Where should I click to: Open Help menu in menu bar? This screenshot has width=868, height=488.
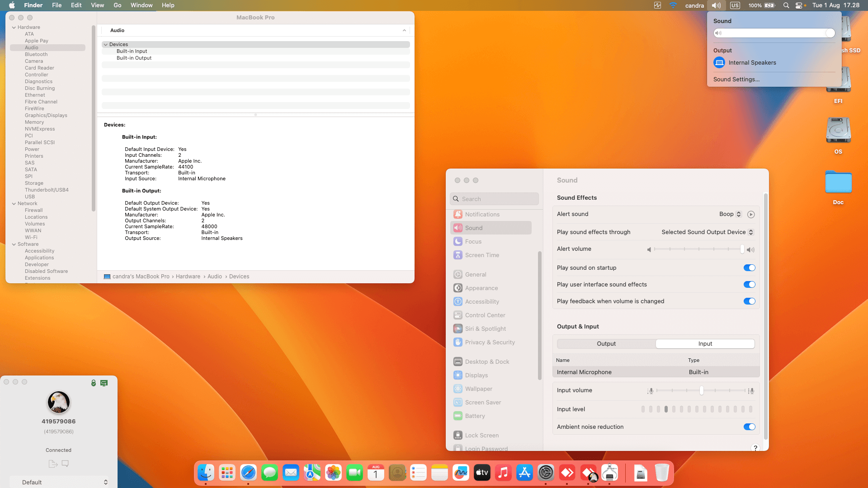pyautogui.click(x=168, y=5)
